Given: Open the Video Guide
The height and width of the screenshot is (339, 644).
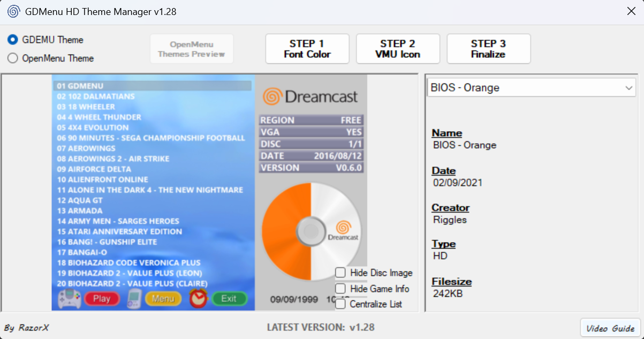Looking at the screenshot, I should 610,328.
